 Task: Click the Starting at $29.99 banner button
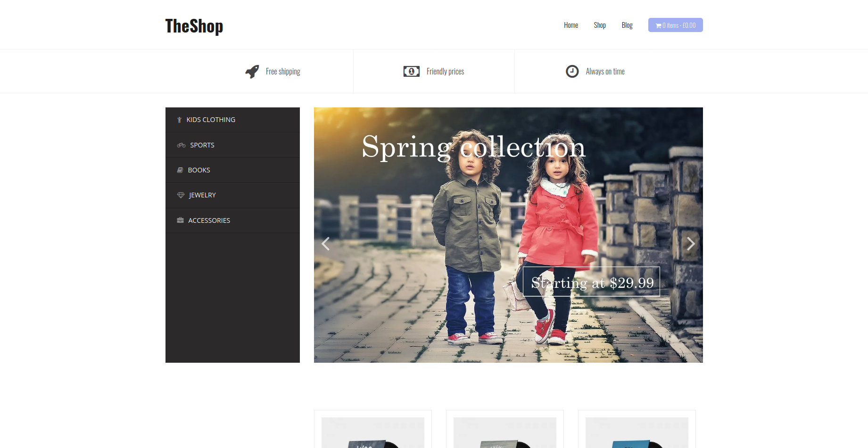pos(591,282)
